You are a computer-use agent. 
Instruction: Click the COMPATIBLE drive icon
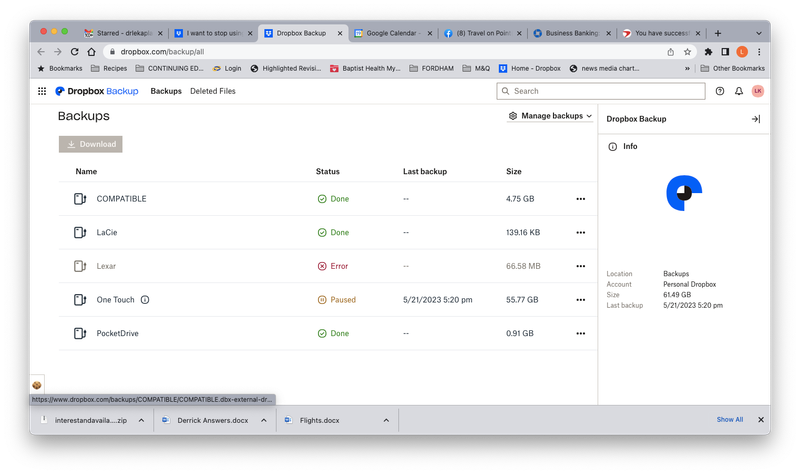click(x=80, y=198)
